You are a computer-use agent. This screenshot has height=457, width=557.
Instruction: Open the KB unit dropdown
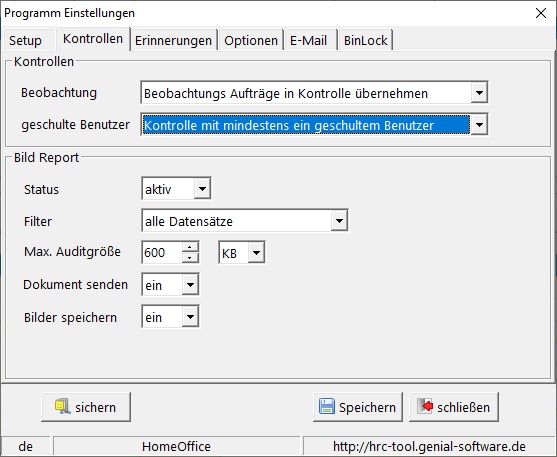pos(256,253)
